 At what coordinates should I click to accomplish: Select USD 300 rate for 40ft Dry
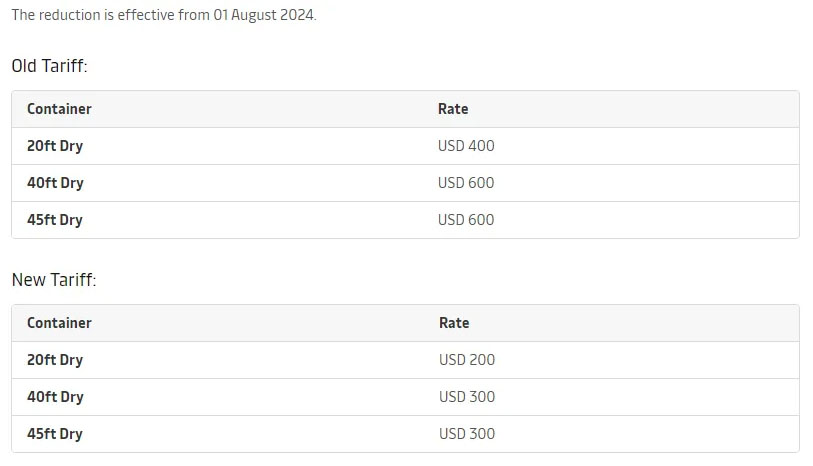(467, 397)
